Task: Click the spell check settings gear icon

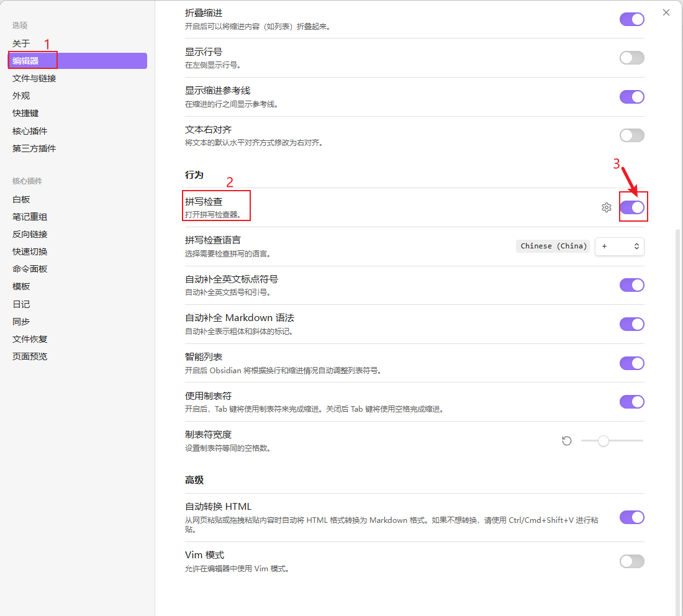Action: pos(607,207)
